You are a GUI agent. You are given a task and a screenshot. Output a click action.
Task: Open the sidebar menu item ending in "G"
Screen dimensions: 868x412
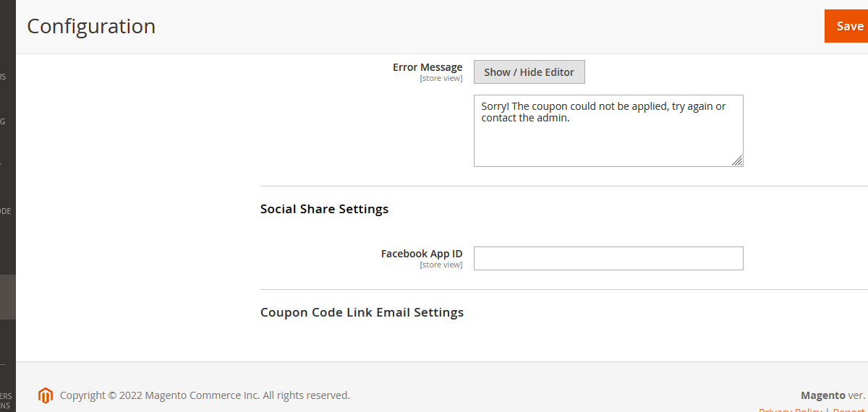coord(4,121)
